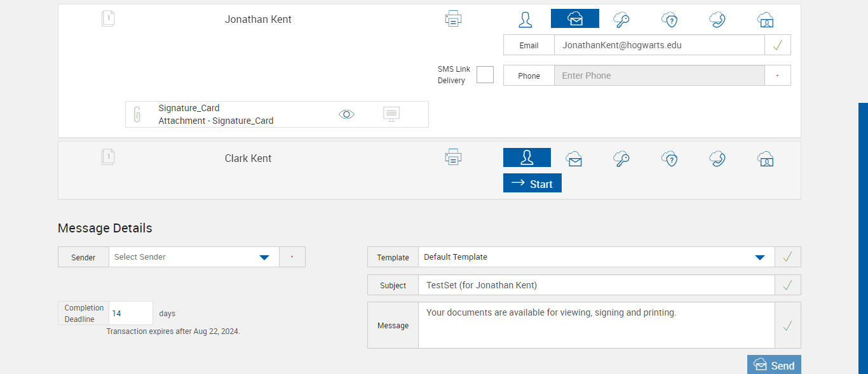
Task: Choose cloud ID photo option for Clark Kent
Action: click(x=766, y=158)
